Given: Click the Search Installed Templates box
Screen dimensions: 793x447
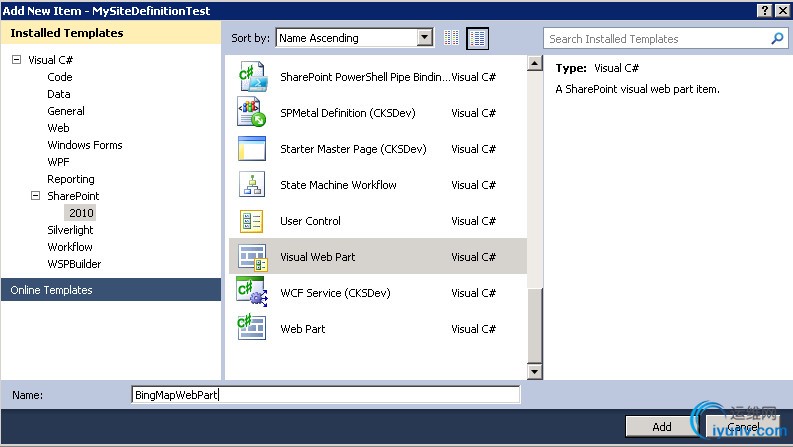Looking at the screenshot, I should [x=666, y=38].
